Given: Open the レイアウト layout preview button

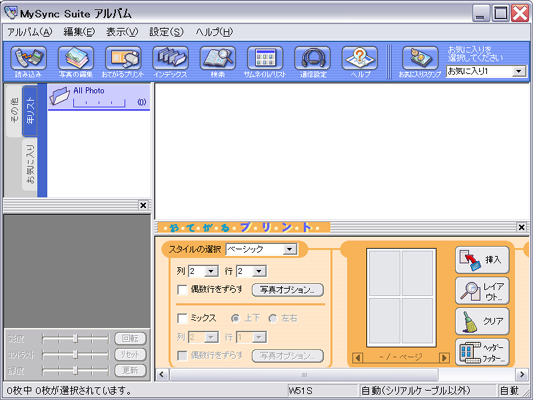Looking at the screenshot, I should [482, 291].
